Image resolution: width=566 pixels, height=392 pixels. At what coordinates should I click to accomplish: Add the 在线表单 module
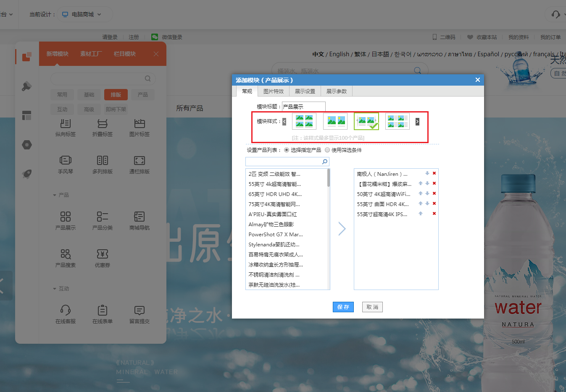[x=103, y=315]
